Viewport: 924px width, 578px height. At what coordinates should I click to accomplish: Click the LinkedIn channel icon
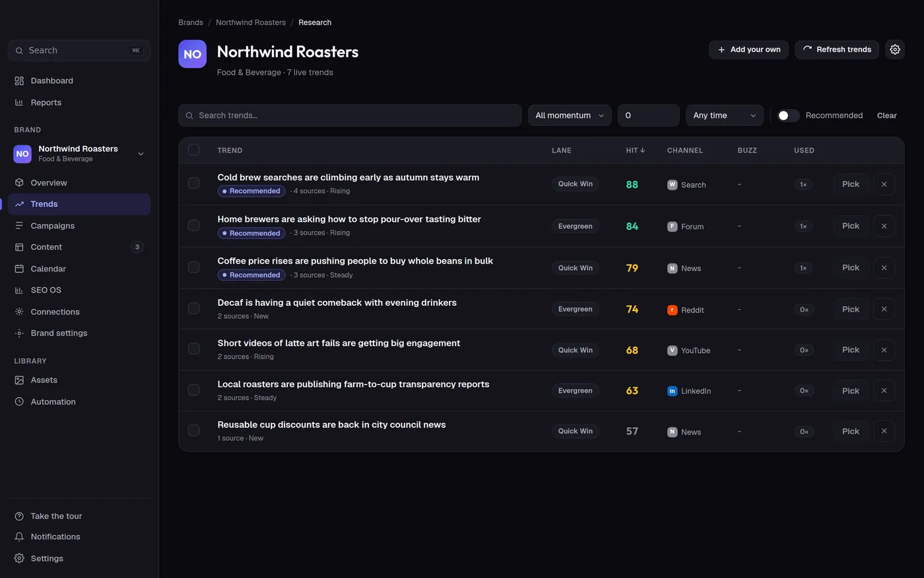coord(672,391)
